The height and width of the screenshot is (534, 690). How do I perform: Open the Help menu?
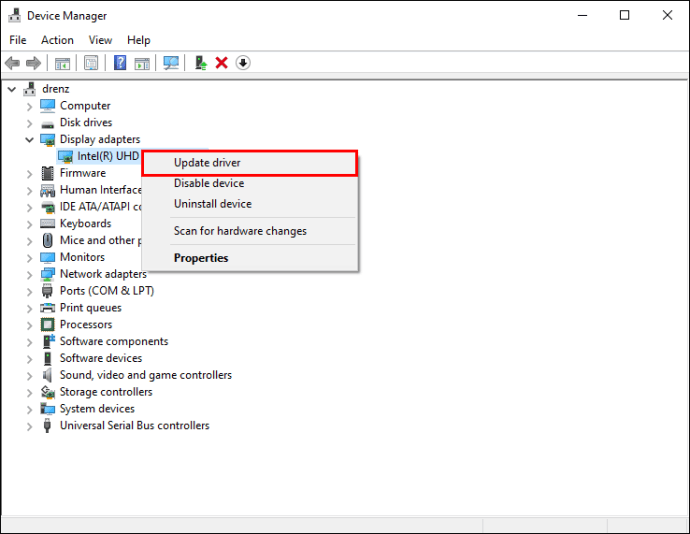tap(139, 40)
